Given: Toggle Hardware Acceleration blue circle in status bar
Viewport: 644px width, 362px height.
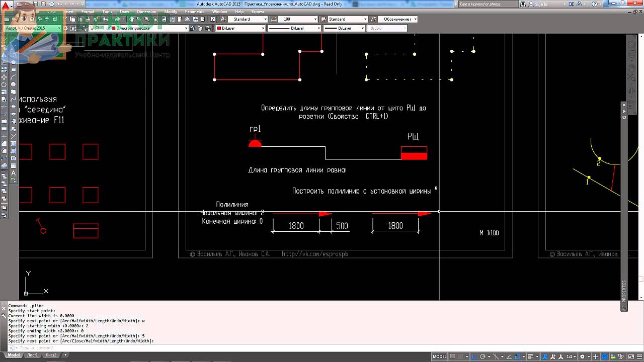Looking at the screenshot, I should tap(604, 356).
